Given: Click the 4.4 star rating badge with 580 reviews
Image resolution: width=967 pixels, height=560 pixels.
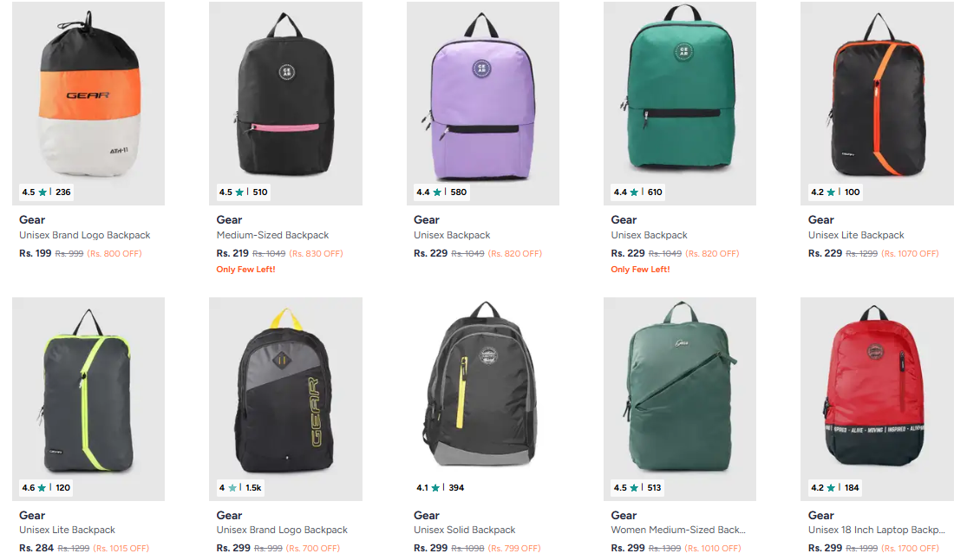Looking at the screenshot, I should pos(441,192).
